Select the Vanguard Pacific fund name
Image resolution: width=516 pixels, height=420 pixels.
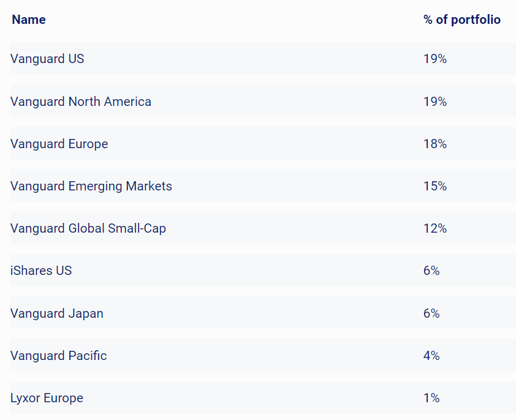pos(59,356)
